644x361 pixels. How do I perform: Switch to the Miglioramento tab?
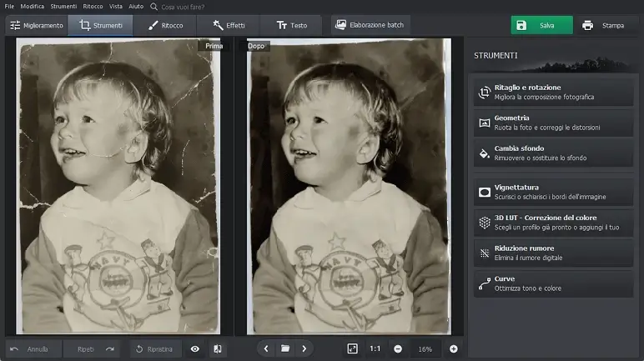point(37,26)
